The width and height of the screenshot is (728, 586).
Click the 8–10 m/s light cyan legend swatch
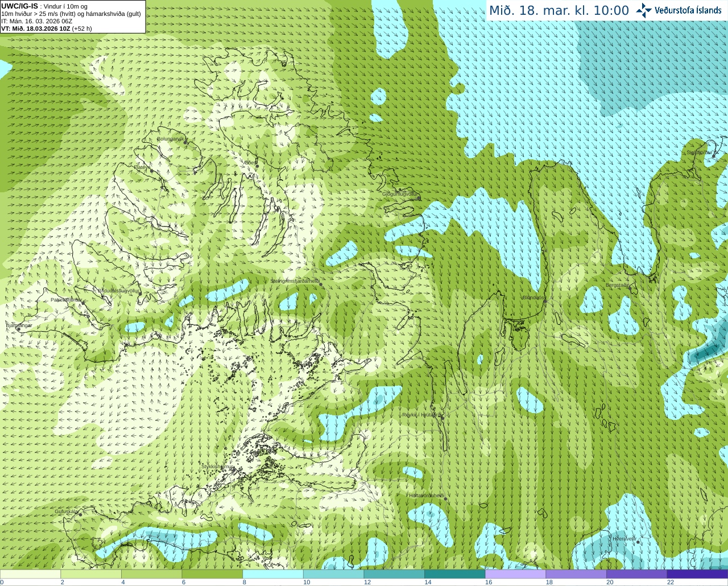[273, 574]
